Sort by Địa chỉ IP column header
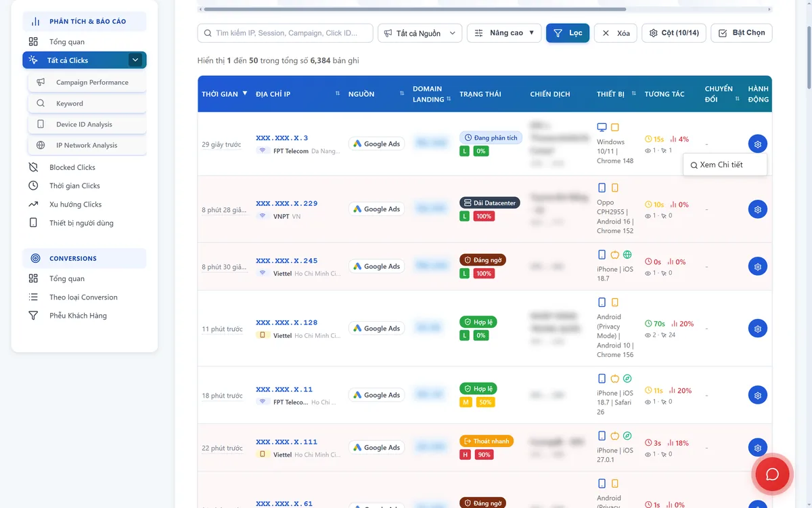The image size is (812, 508). tap(298, 93)
